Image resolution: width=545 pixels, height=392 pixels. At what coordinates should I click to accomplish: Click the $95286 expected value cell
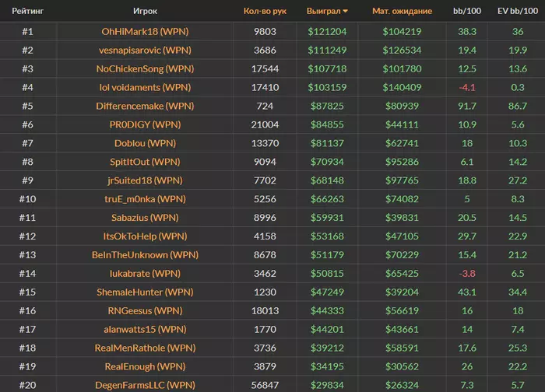coord(403,162)
